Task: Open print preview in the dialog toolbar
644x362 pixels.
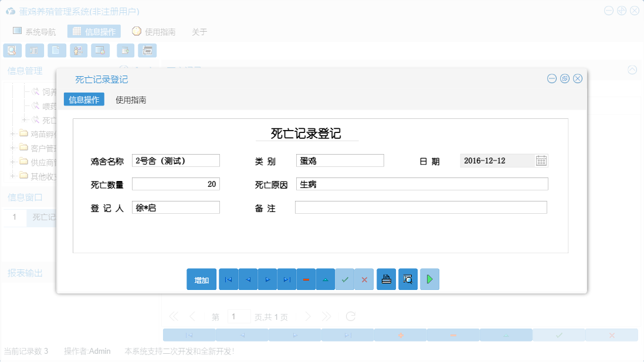Action: coord(407,279)
